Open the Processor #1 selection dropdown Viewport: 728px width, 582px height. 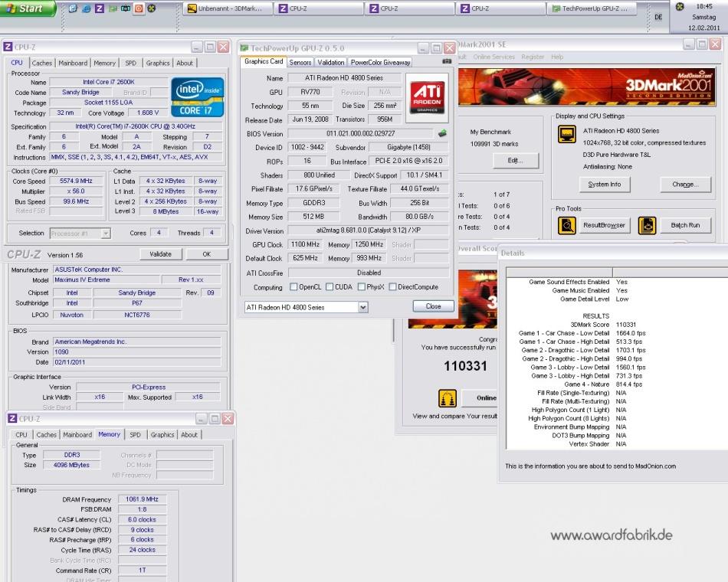[80, 234]
